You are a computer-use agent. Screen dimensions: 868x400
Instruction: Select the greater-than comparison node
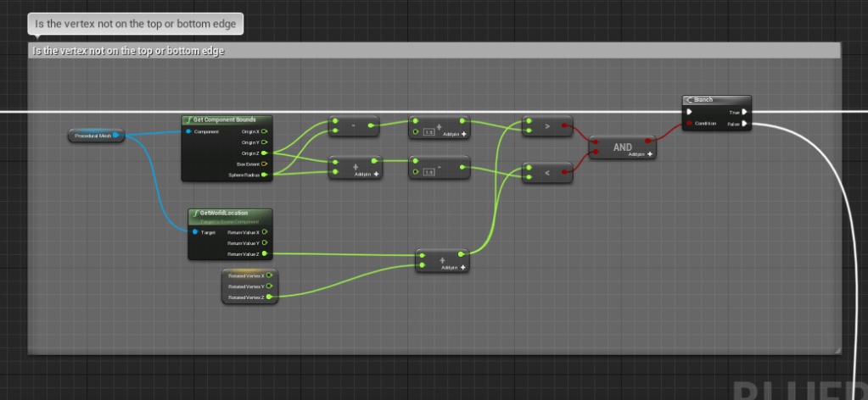pyautogui.click(x=547, y=126)
